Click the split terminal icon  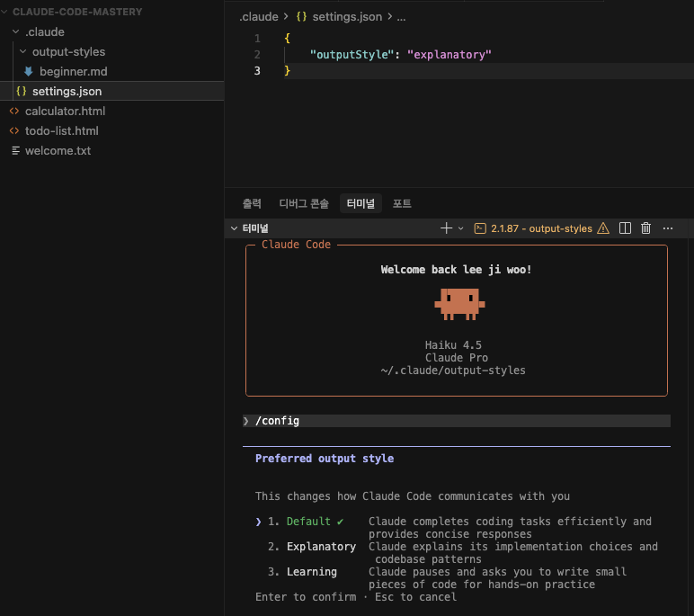(x=626, y=228)
